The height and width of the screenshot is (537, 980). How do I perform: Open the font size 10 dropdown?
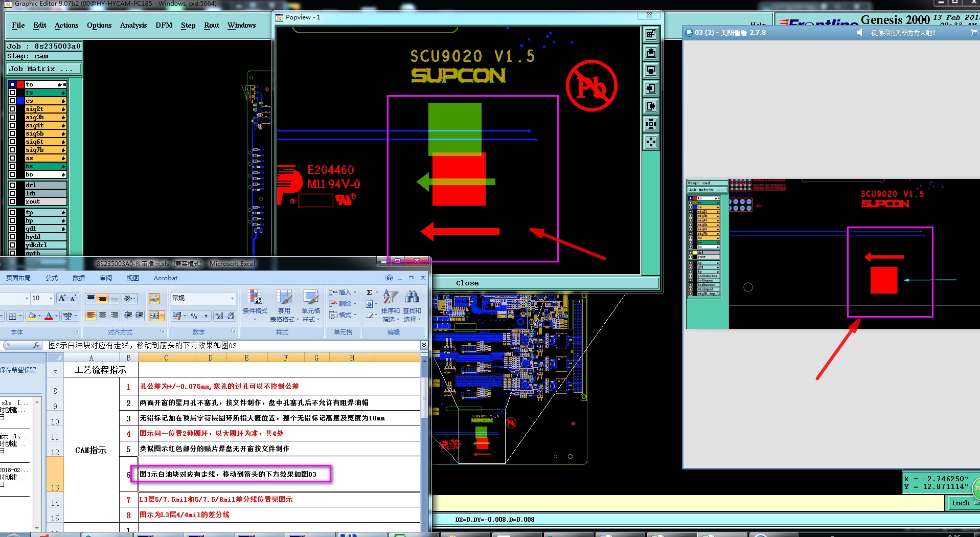[x=51, y=298]
